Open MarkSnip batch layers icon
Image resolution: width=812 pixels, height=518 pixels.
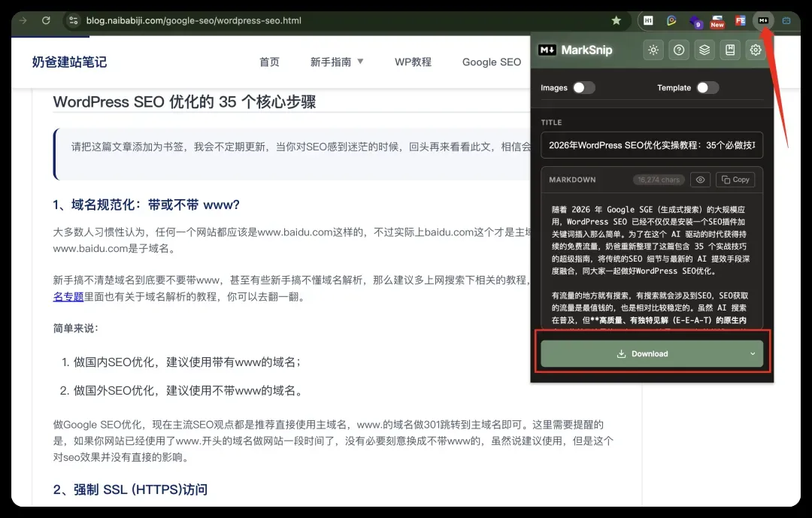click(x=704, y=50)
